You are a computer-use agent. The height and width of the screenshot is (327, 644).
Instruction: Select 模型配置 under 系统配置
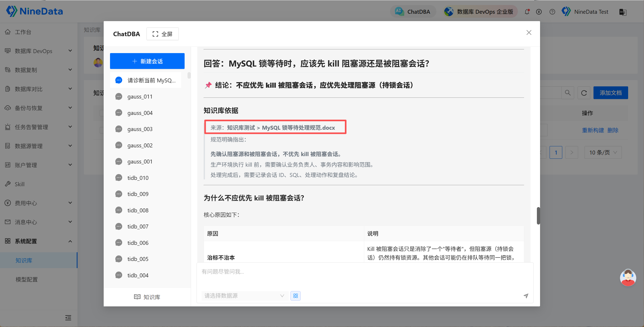pos(39,279)
